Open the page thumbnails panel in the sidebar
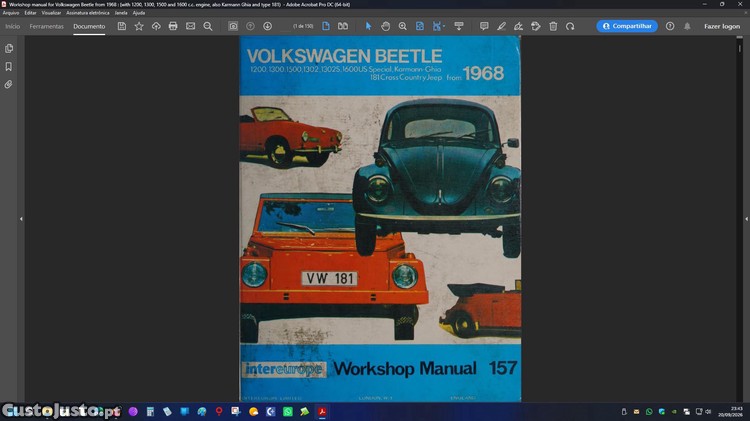Screen dimensions: 750x421 coord(9,48)
